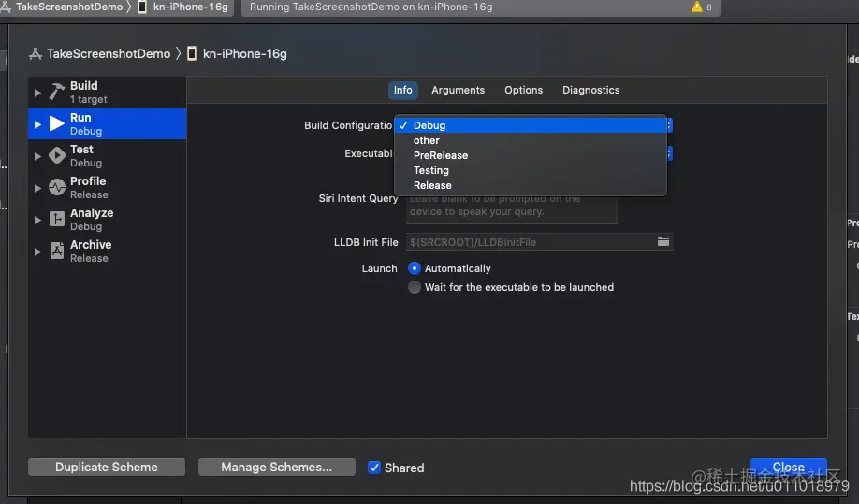Choose Testing build configuration
The height and width of the screenshot is (504, 859).
point(531,170)
